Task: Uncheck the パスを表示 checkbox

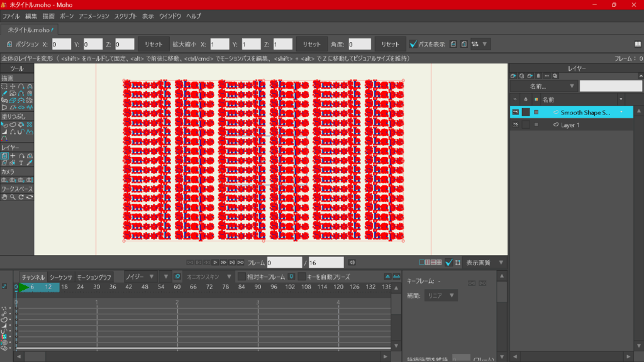Action: click(x=413, y=44)
